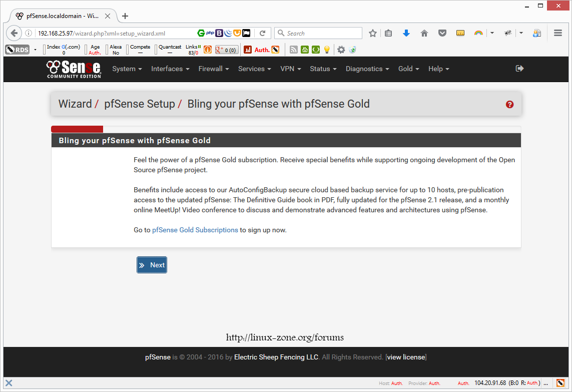
Task: Click the view license link
Action: pos(406,357)
